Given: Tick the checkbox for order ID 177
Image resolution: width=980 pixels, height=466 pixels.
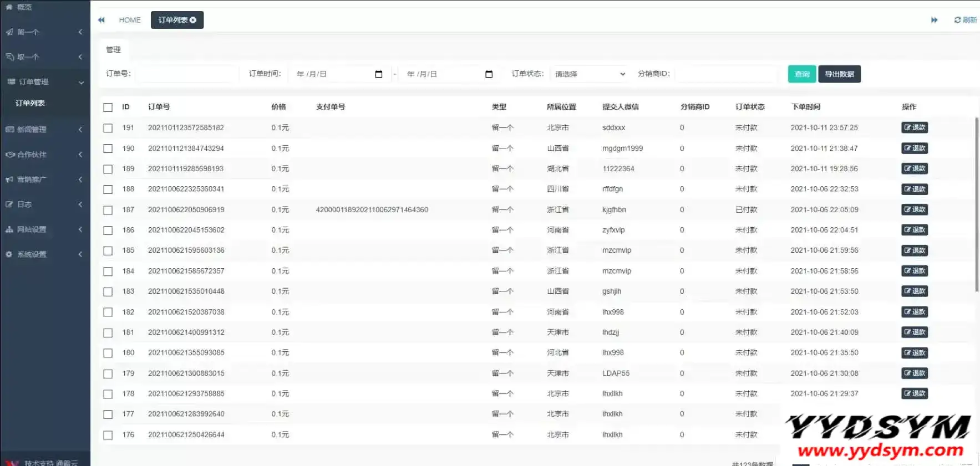Looking at the screenshot, I should click(x=108, y=414).
